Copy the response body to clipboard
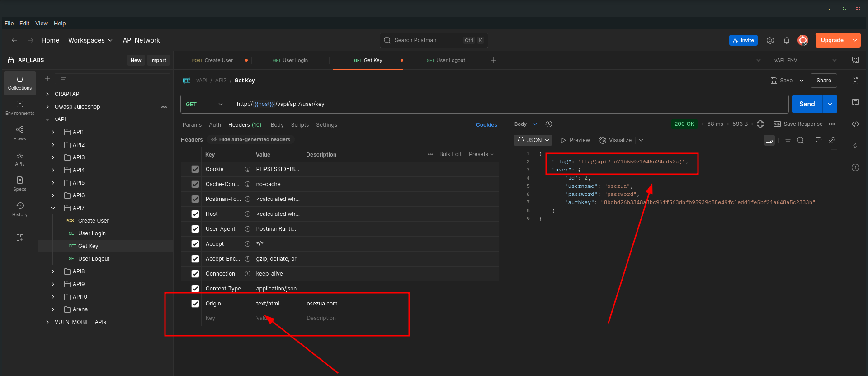868x376 pixels. [x=819, y=140]
